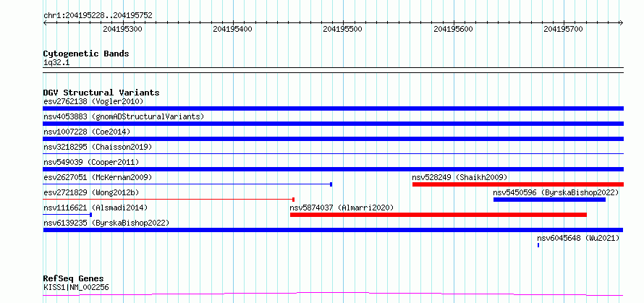Click ruler position 204195700
Image resolution: width=644 pixels, height=303 pixels.
tap(563, 29)
